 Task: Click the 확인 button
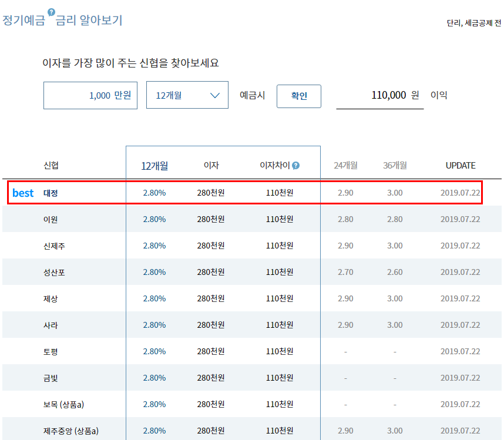click(299, 96)
